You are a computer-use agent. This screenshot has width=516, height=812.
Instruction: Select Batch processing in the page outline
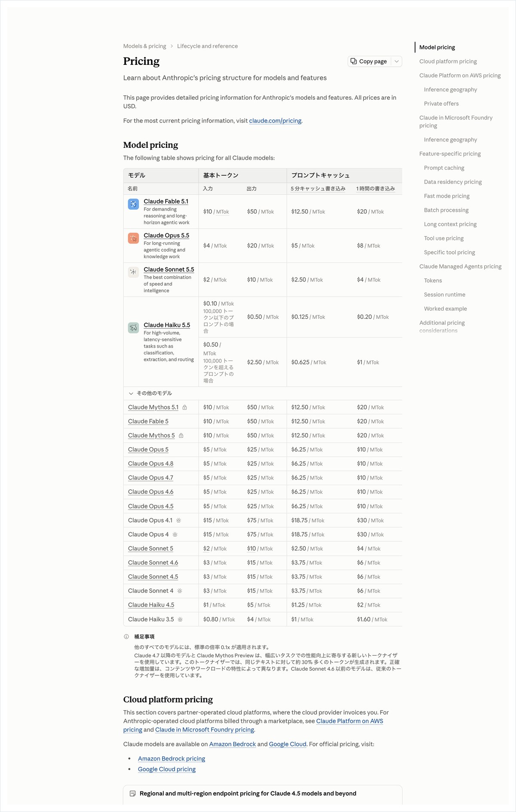pyautogui.click(x=446, y=210)
